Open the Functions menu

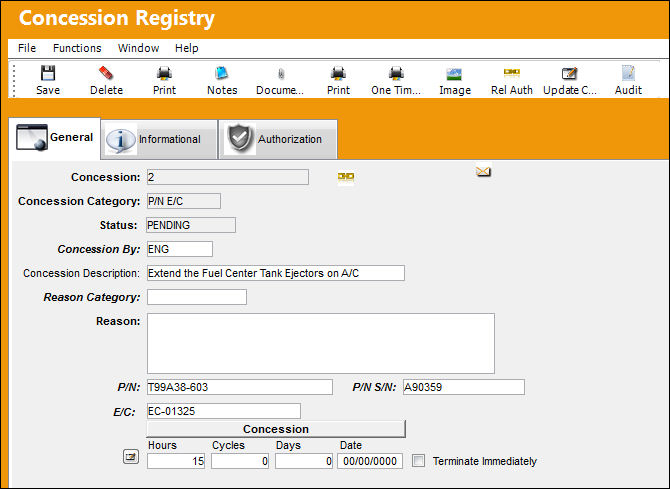[77, 48]
